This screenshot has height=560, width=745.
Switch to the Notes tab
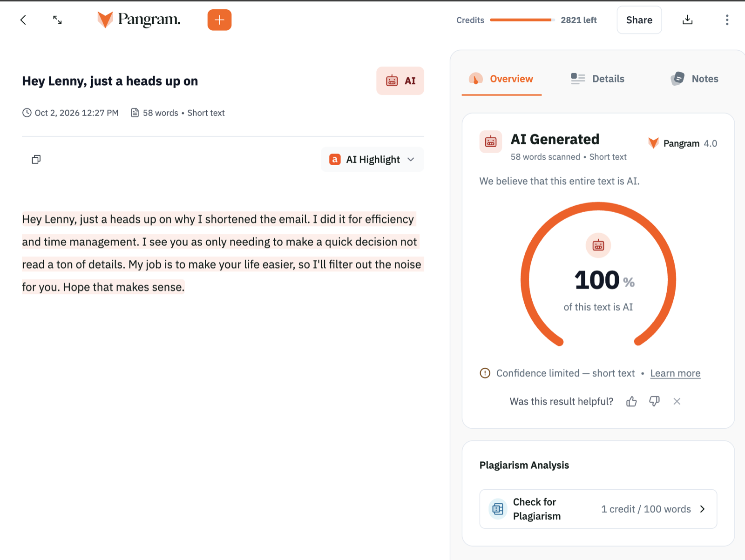pyautogui.click(x=694, y=79)
